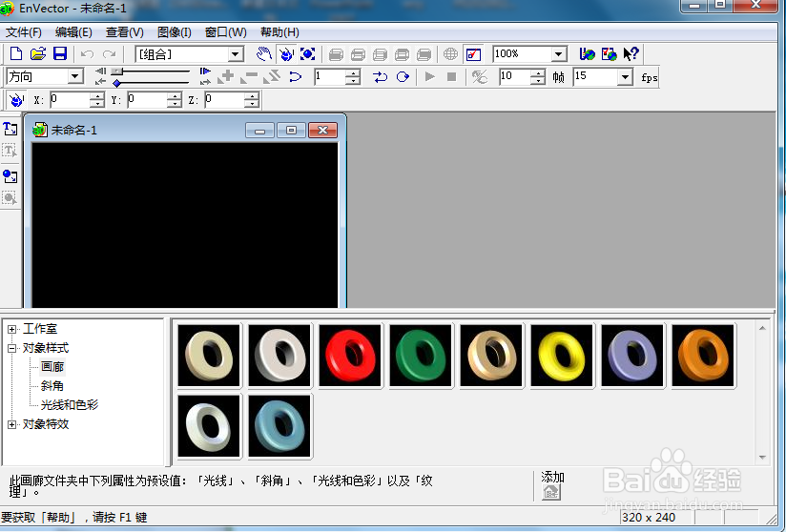
Task: Click the Y coordinate input field
Action: coord(147,100)
